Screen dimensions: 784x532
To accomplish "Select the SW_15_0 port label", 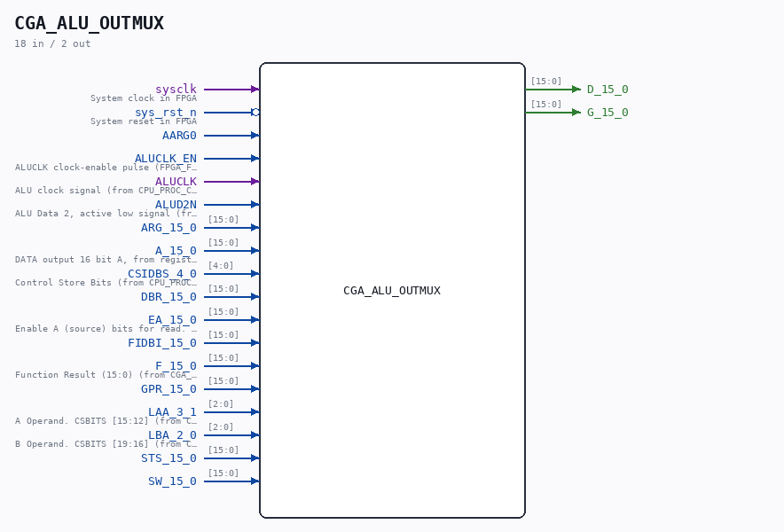I will (173, 481).
